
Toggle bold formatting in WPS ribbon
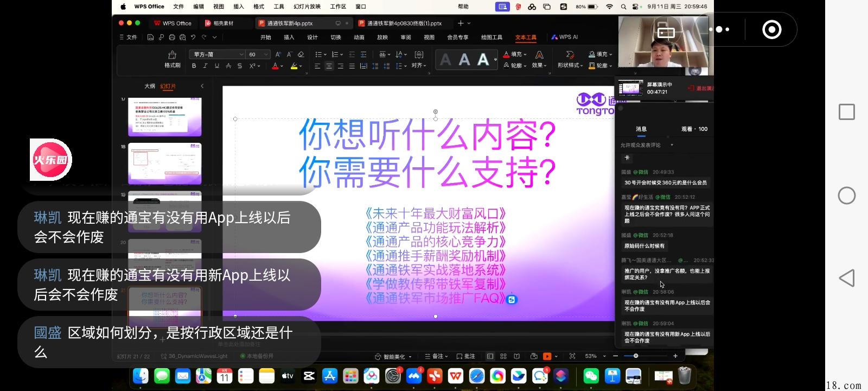click(194, 66)
